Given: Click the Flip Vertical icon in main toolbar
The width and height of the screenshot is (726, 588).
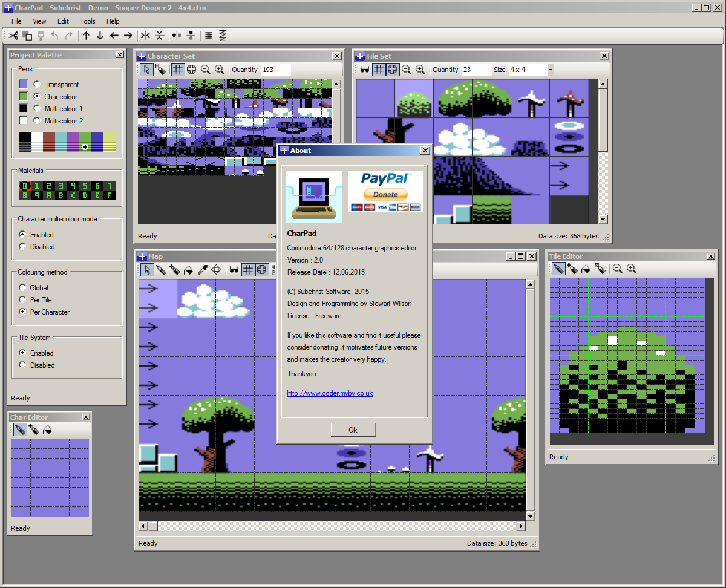Looking at the screenshot, I should pyautogui.click(x=159, y=36).
